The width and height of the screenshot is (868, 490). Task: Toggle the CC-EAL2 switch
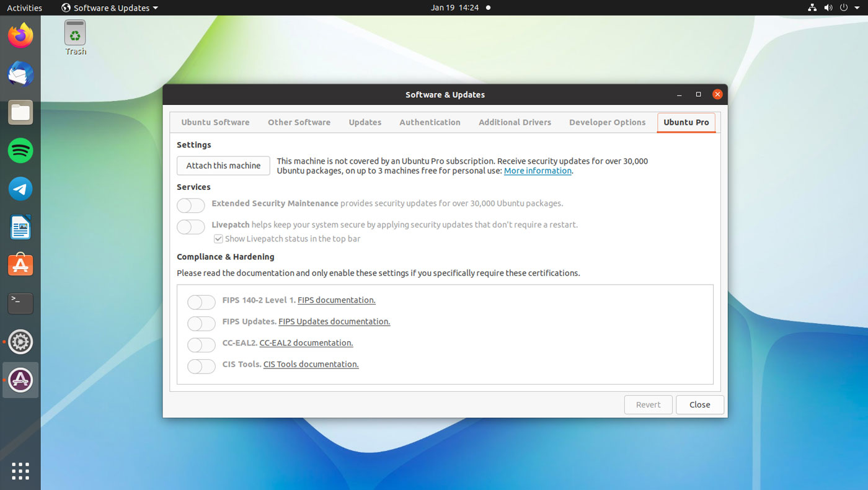201,345
